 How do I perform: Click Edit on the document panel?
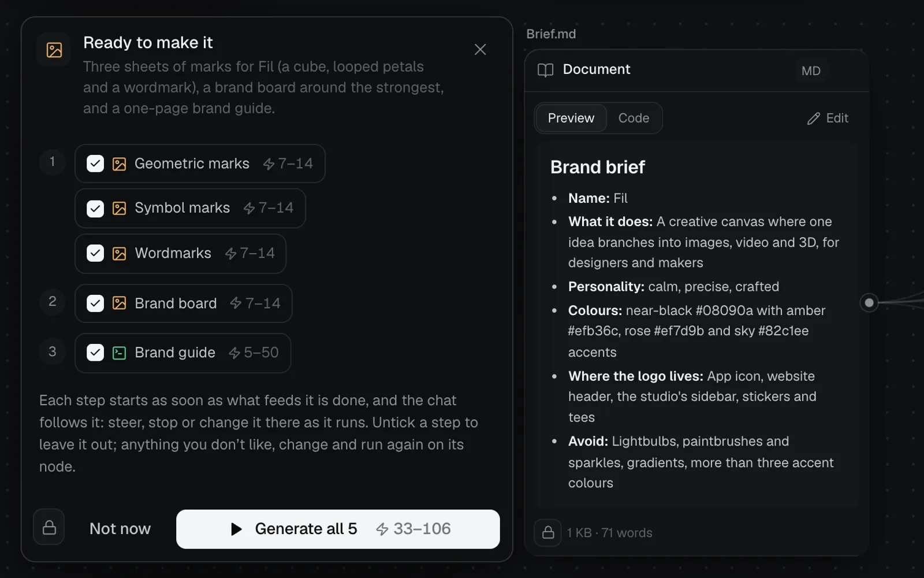828,118
